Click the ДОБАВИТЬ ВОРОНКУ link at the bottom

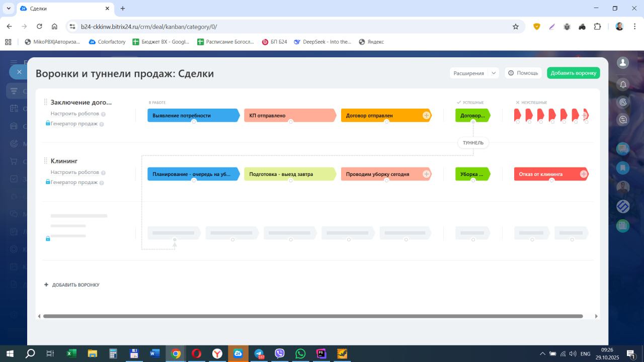pos(72,285)
